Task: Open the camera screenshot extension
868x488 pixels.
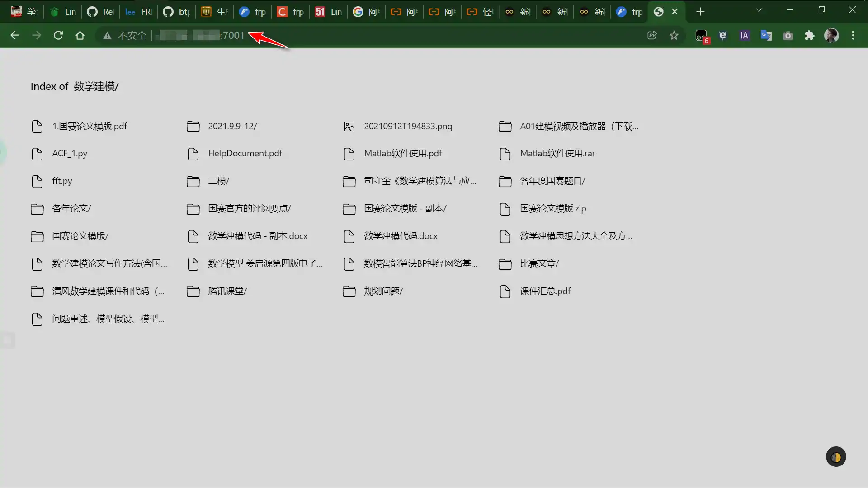Action: click(788, 35)
